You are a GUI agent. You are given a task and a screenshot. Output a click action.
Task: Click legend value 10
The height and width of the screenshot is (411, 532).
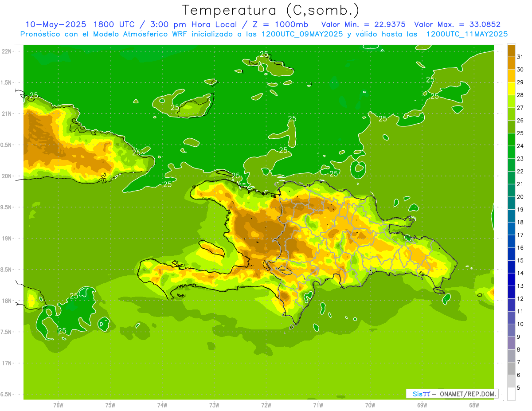pos(520,324)
